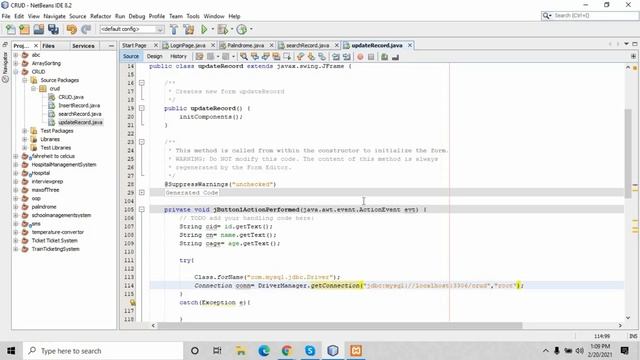Run the project with the green arrow

tap(204, 29)
